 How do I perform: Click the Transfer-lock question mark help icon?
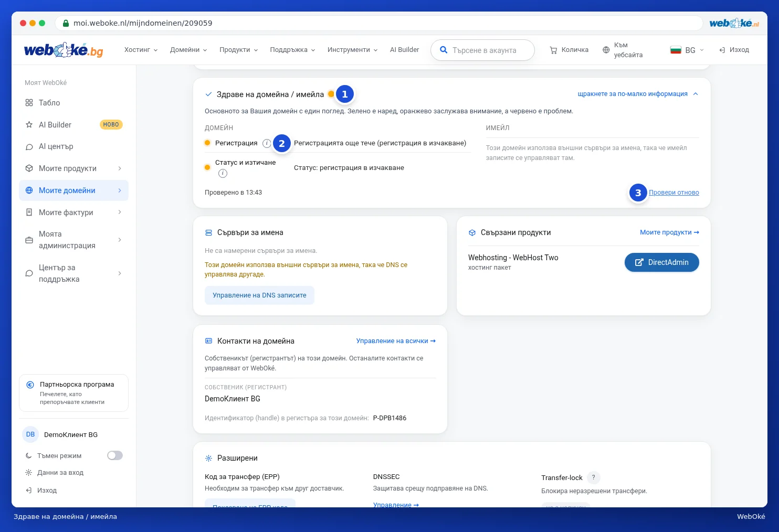(x=593, y=477)
